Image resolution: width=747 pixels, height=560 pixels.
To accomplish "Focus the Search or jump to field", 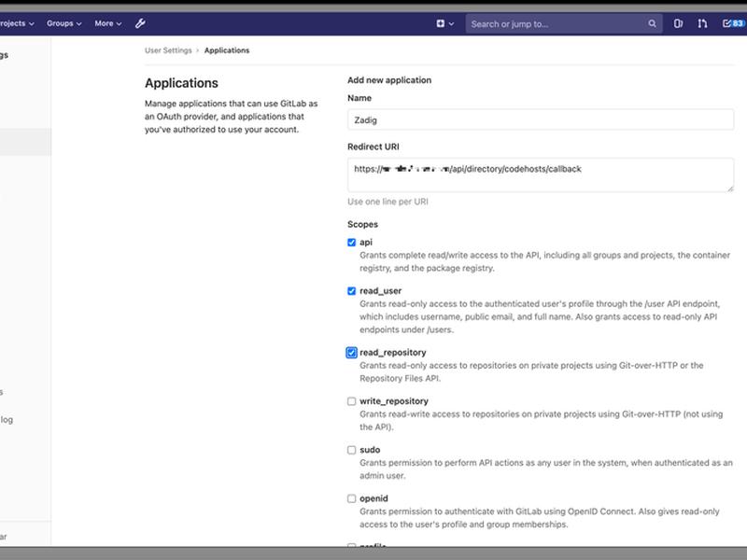I will point(564,24).
